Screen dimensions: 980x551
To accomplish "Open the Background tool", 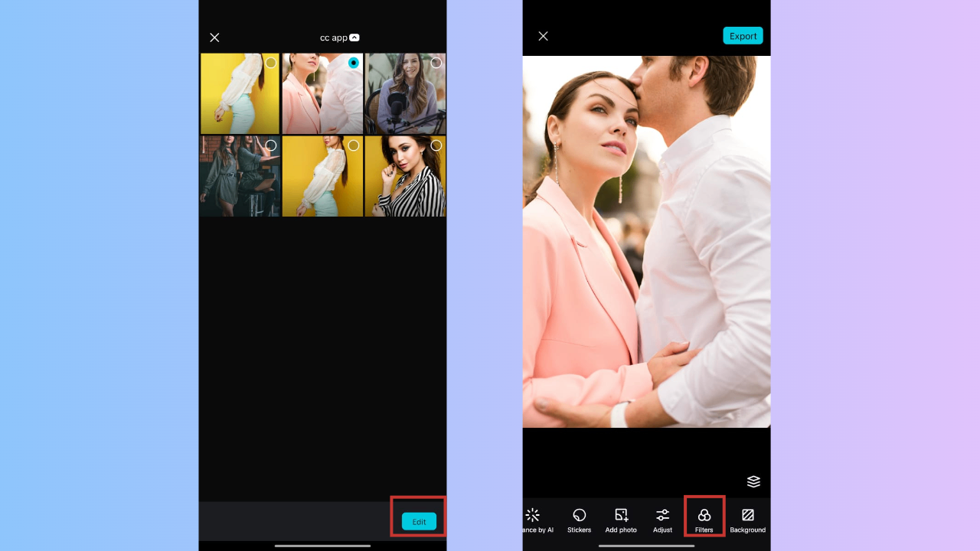I will pyautogui.click(x=747, y=519).
